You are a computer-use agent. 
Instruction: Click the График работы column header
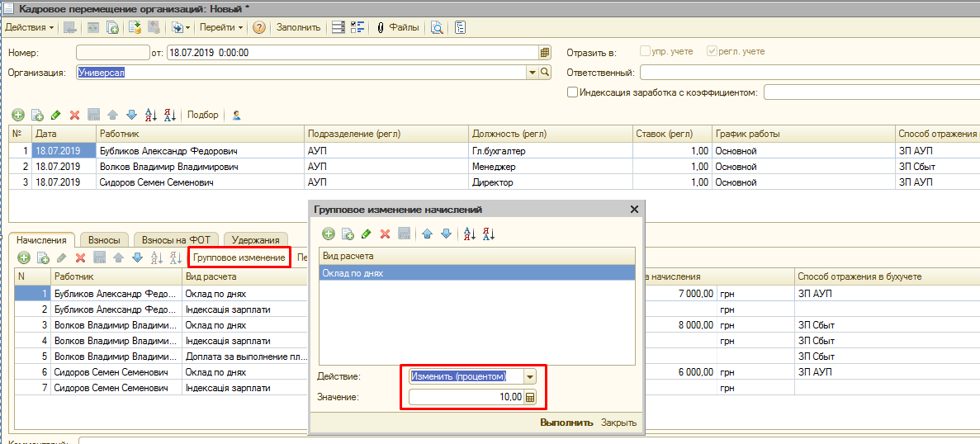pos(803,135)
